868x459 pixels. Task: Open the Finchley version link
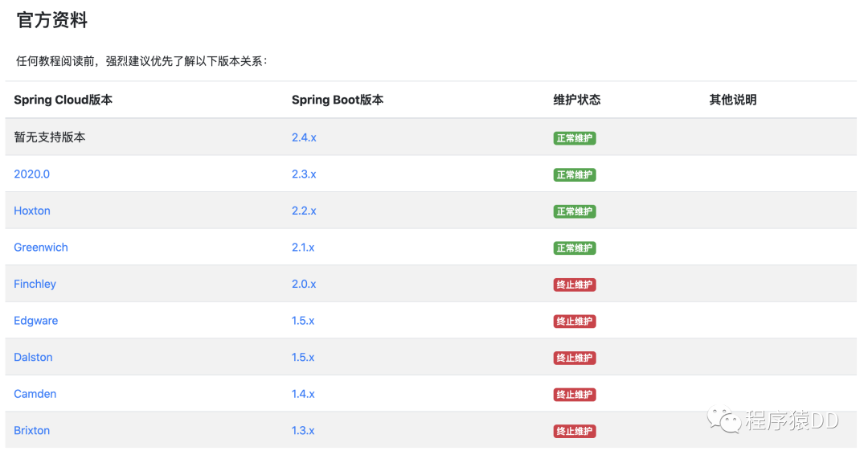(x=35, y=284)
